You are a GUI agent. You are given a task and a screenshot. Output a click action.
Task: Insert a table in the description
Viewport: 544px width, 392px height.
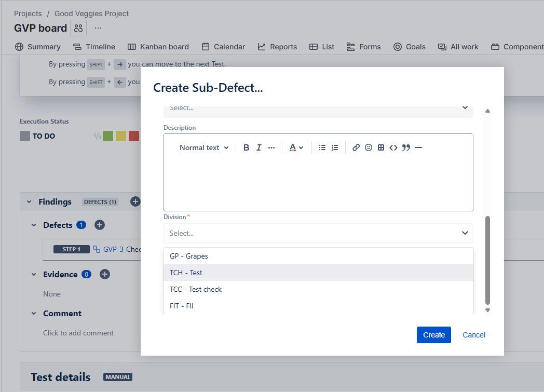click(x=381, y=147)
